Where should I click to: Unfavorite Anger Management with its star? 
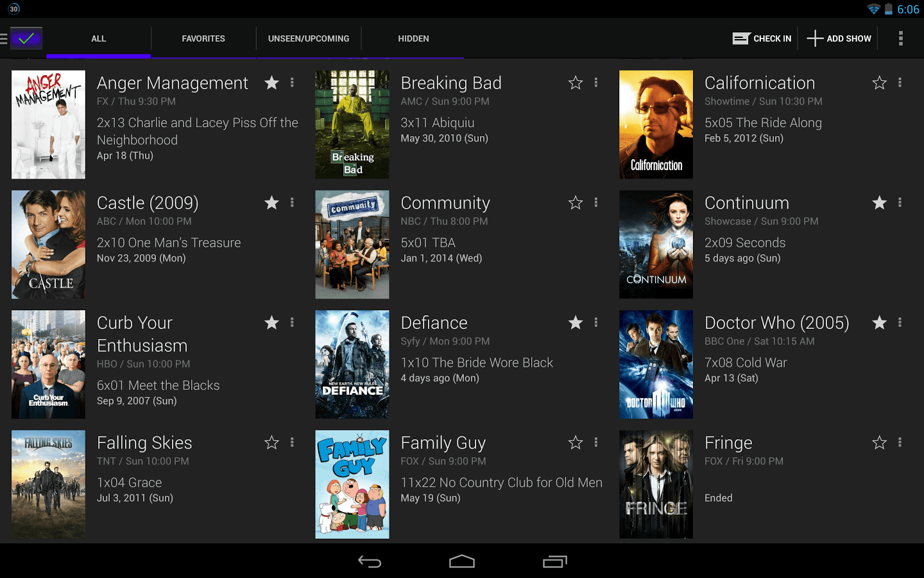click(272, 83)
